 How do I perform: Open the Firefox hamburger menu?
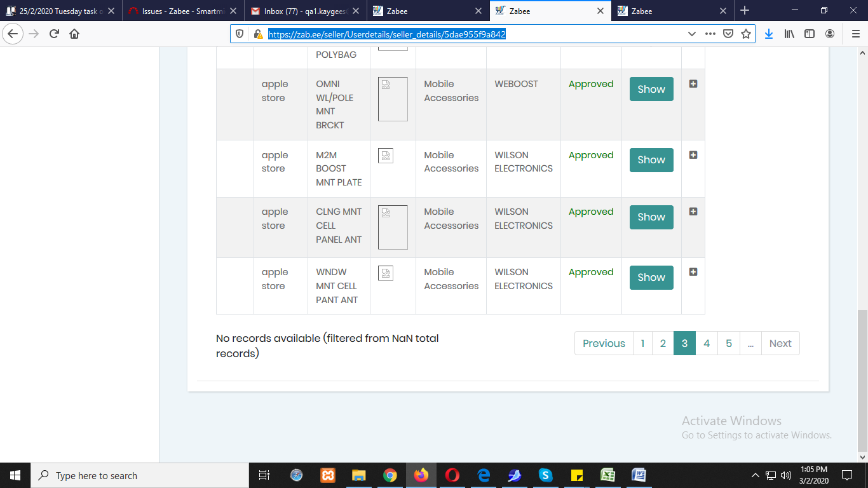(855, 34)
